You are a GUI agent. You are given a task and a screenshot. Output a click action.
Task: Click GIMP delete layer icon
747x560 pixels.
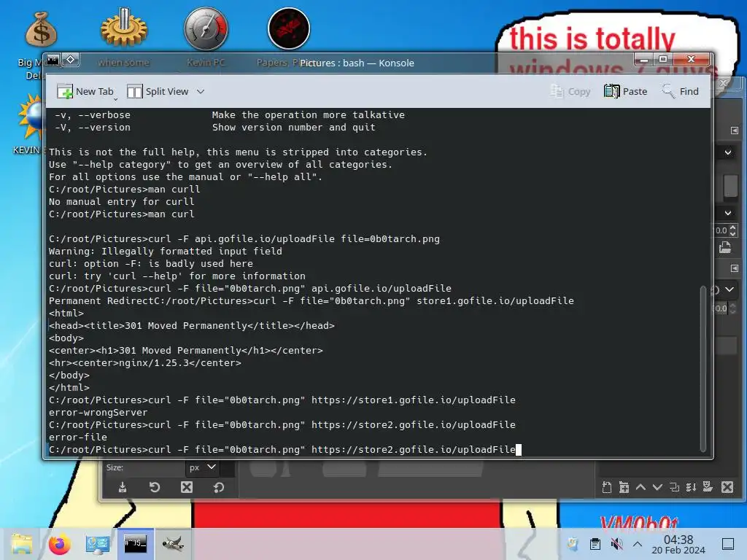(x=727, y=487)
